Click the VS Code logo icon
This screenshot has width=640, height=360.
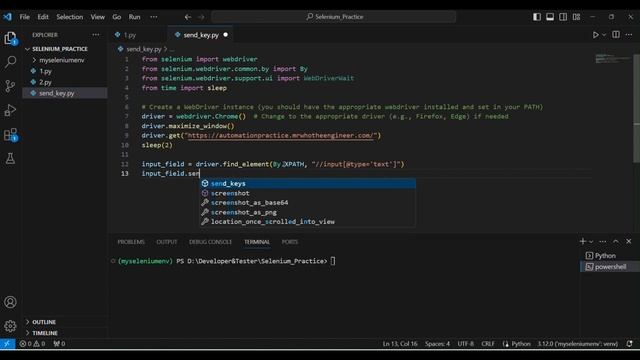pos(7,17)
